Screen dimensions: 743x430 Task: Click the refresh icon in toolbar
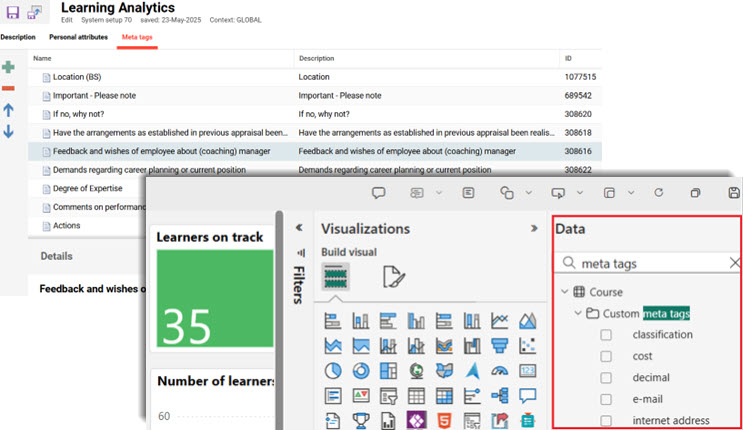pyautogui.click(x=658, y=193)
